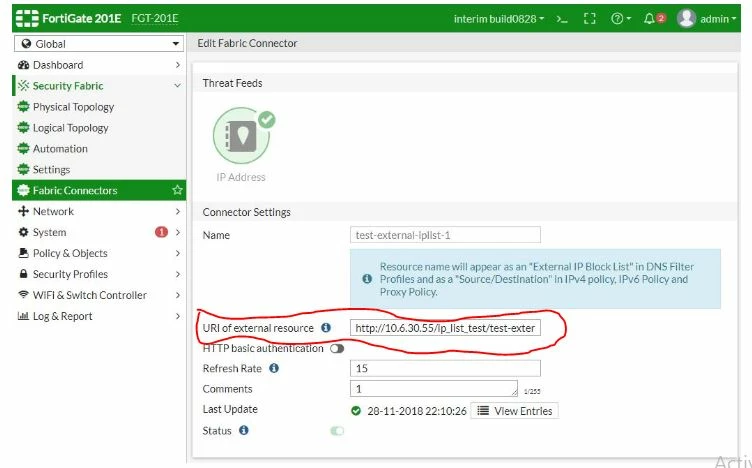The width and height of the screenshot is (752, 468).
Task: Select the Security Fabric menu item
Action: 68,86
